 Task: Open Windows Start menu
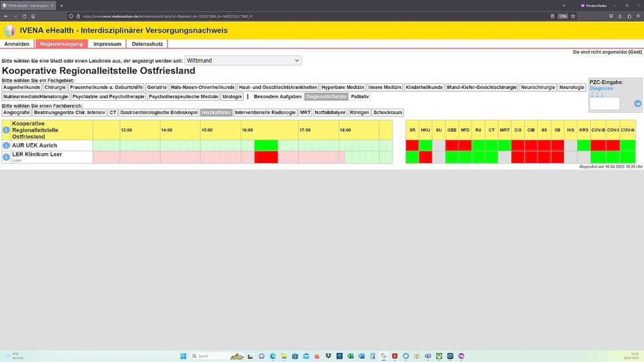click(x=183, y=356)
